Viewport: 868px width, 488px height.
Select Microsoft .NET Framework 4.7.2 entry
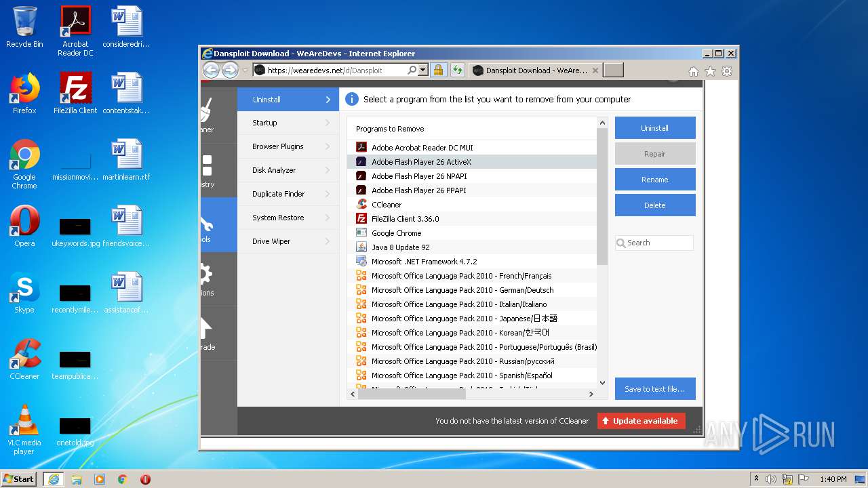coord(472,262)
